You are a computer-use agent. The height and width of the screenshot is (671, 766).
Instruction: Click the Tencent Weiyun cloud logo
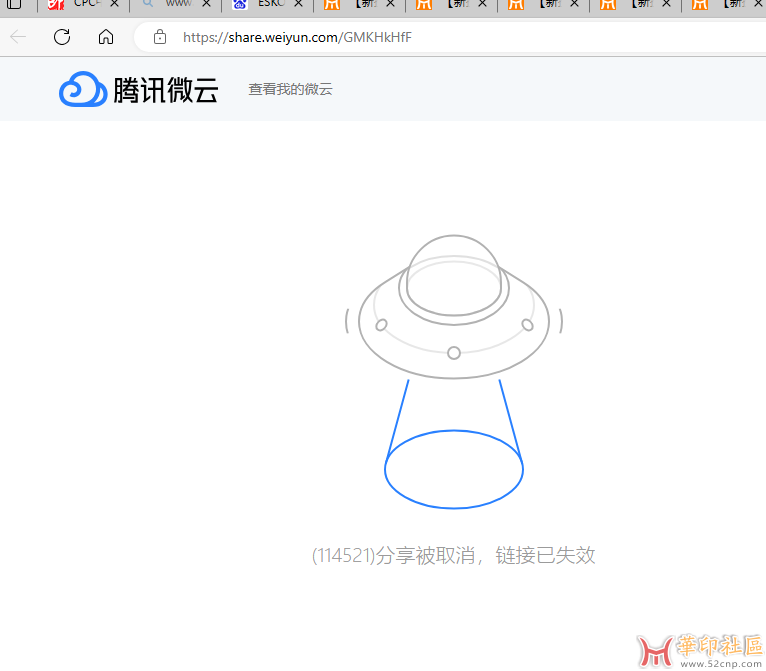click(83, 89)
